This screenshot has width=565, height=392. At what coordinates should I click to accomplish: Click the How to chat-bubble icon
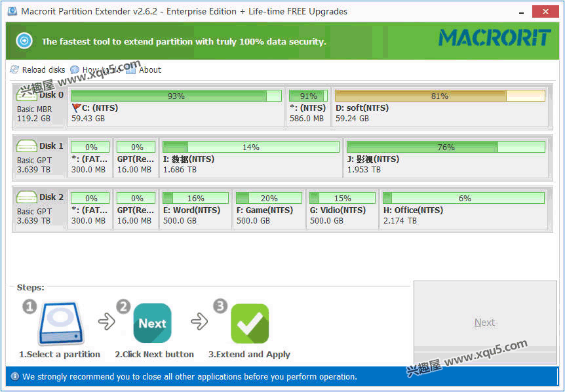tap(75, 69)
